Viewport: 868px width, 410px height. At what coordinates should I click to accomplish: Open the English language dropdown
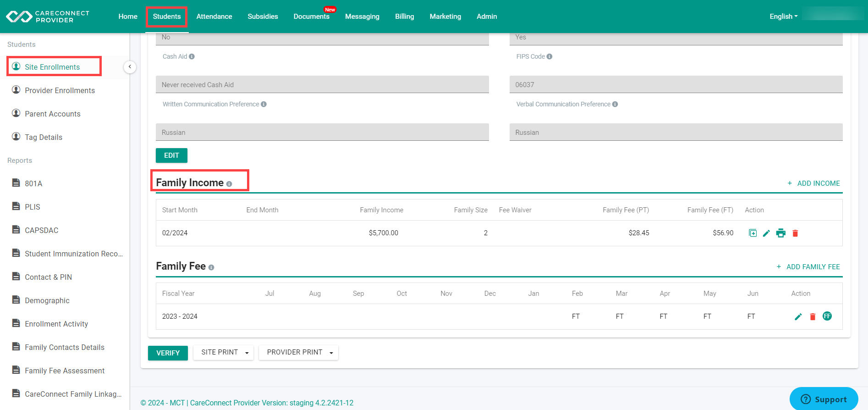784,17
